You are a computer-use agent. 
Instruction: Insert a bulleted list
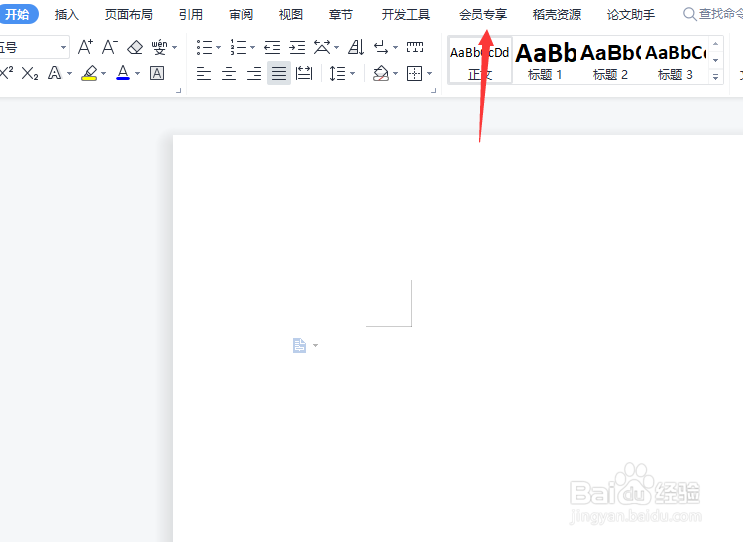pyautogui.click(x=204, y=47)
